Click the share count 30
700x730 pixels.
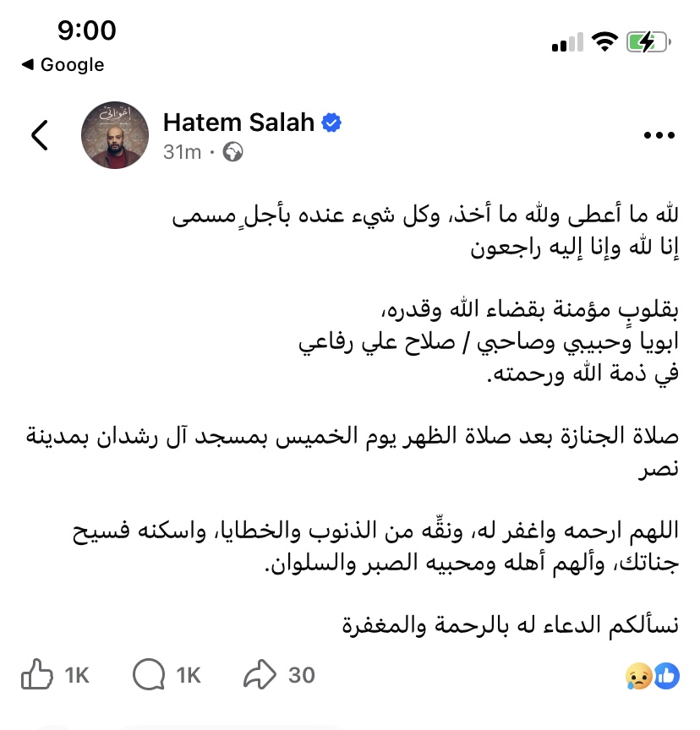pyautogui.click(x=301, y=675)
